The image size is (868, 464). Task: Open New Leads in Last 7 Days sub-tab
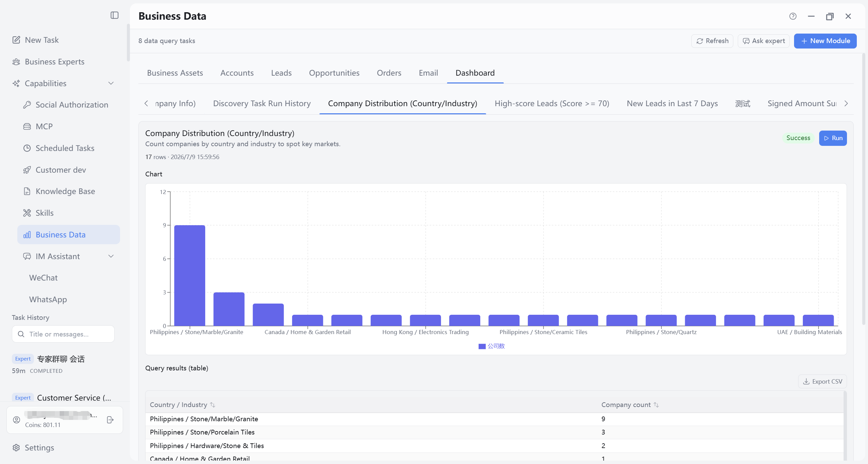click(672, 103)
